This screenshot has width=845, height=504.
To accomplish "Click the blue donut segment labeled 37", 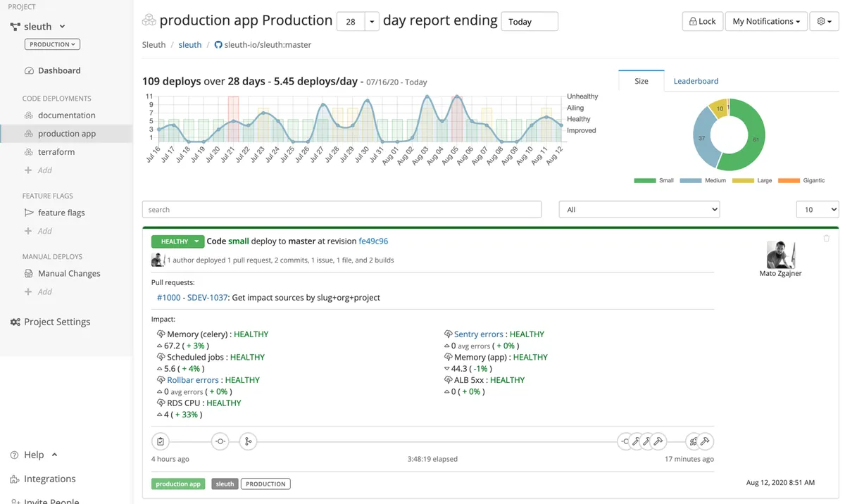I will click(702, 138).
